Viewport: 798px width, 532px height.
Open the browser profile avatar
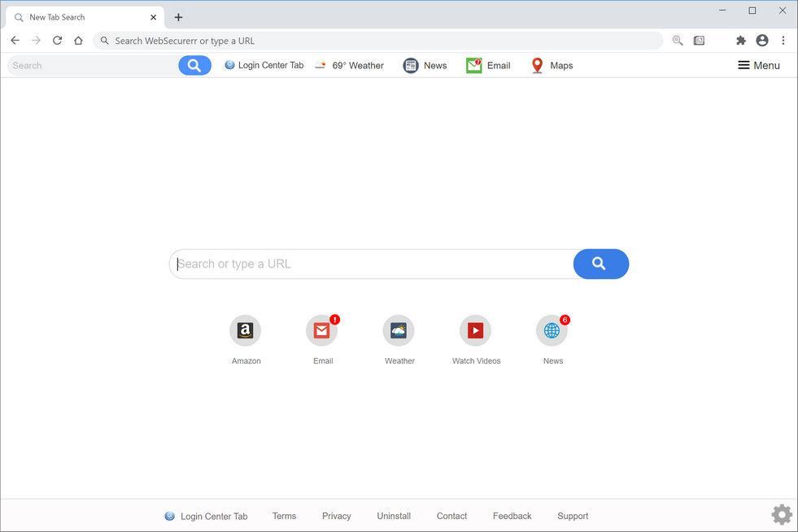coord(761,40)
